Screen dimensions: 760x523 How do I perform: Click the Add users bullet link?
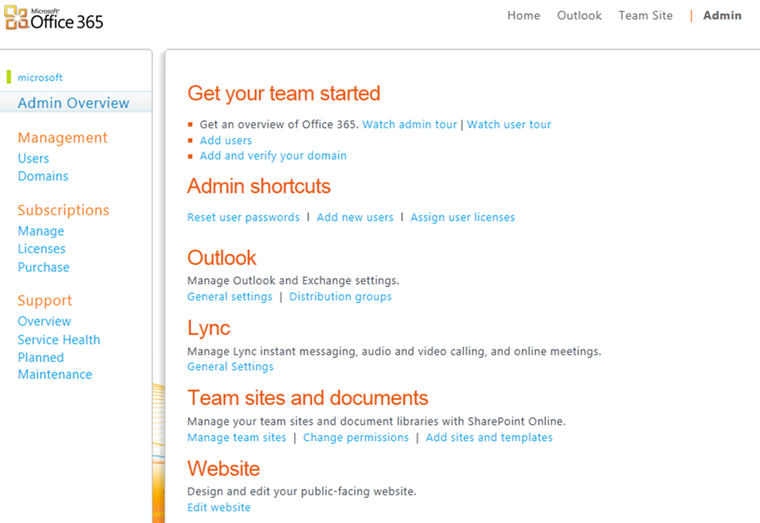[226, 141]
